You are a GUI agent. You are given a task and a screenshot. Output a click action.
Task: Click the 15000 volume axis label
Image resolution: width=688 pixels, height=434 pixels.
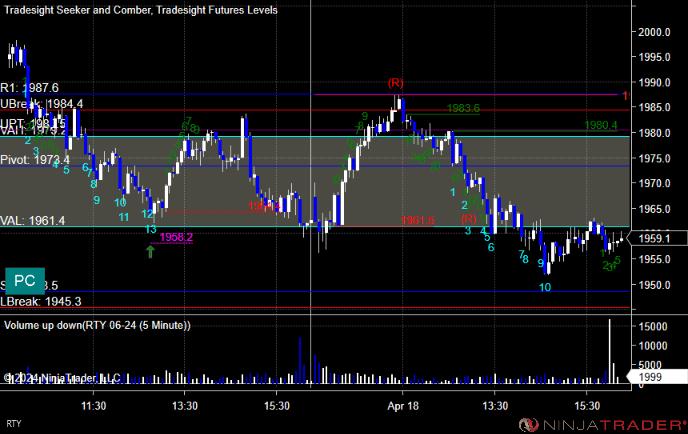tap(653, 326)
